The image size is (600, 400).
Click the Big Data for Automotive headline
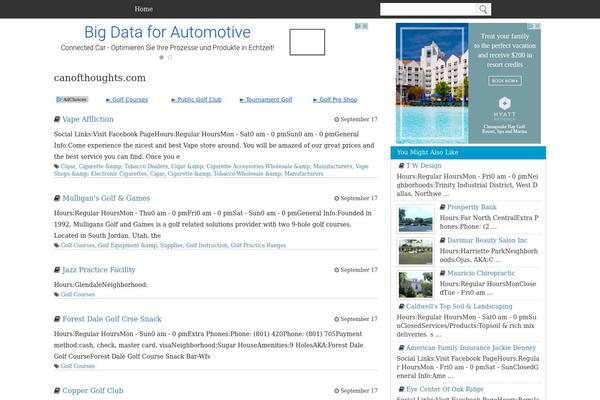[167, 32]
